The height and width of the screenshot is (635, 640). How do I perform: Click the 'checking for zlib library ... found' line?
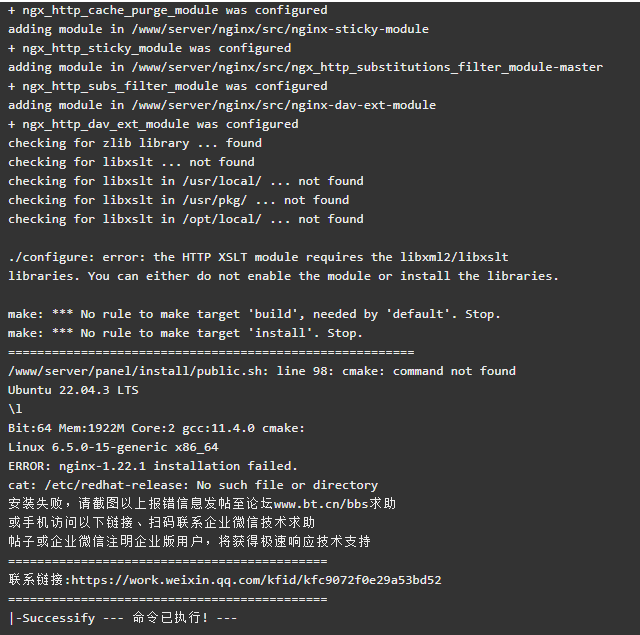point(135,143)
